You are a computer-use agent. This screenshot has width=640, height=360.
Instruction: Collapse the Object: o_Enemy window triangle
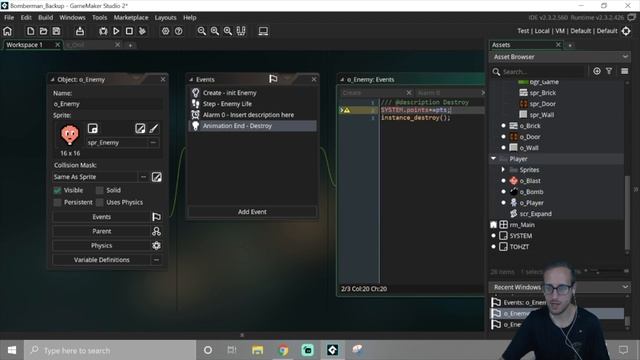coord(53,80)
